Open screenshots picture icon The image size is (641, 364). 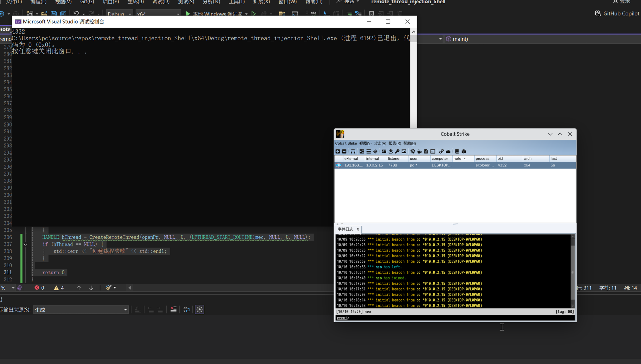point(404,151)
